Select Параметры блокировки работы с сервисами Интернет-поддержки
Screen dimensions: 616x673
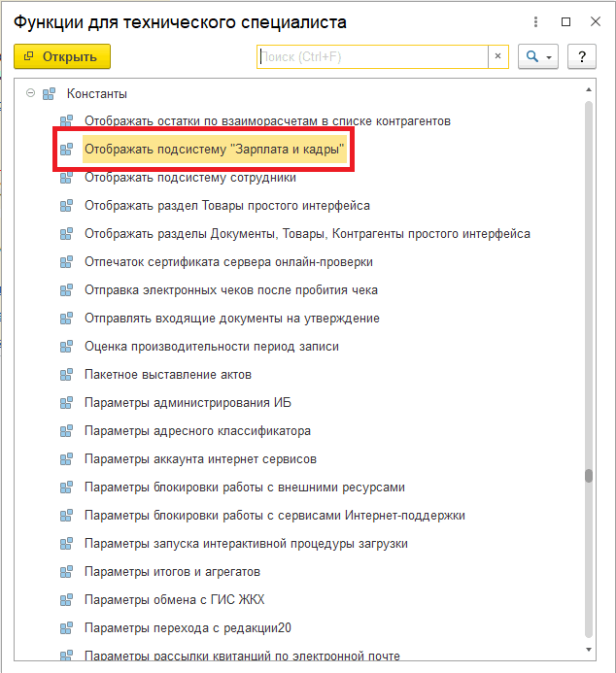275,516
